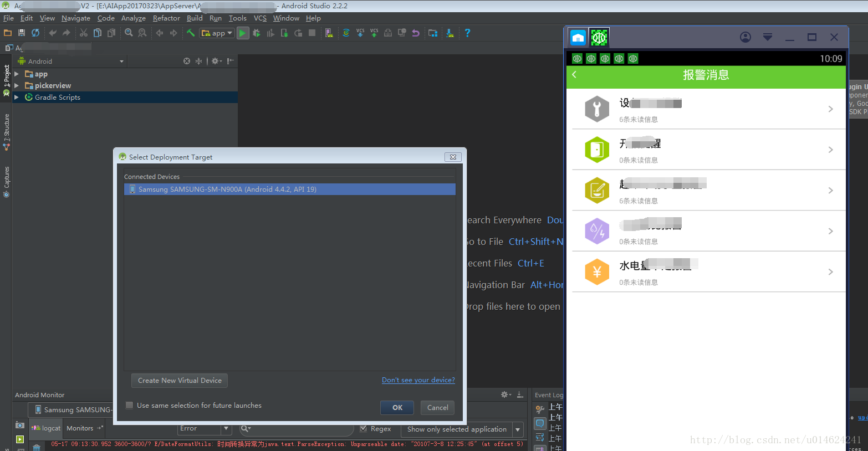This screenshot has width=868, height=451.
Task: Expand the Gradle Scripts tree node
Action: tap(17, 97)
